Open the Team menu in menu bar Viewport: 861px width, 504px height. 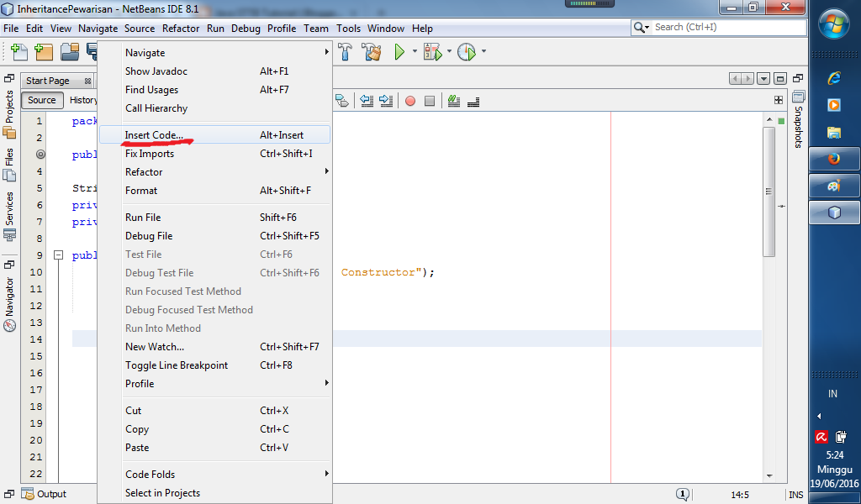tap(316, 29)
